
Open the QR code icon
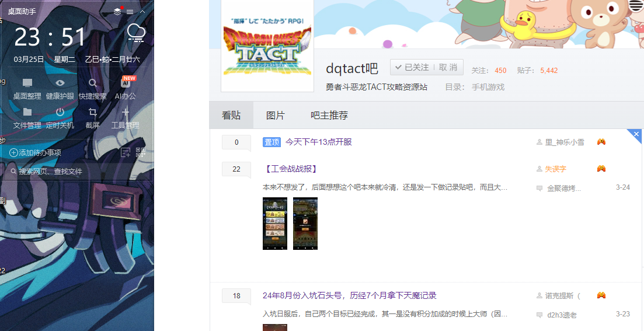point(141,153)
